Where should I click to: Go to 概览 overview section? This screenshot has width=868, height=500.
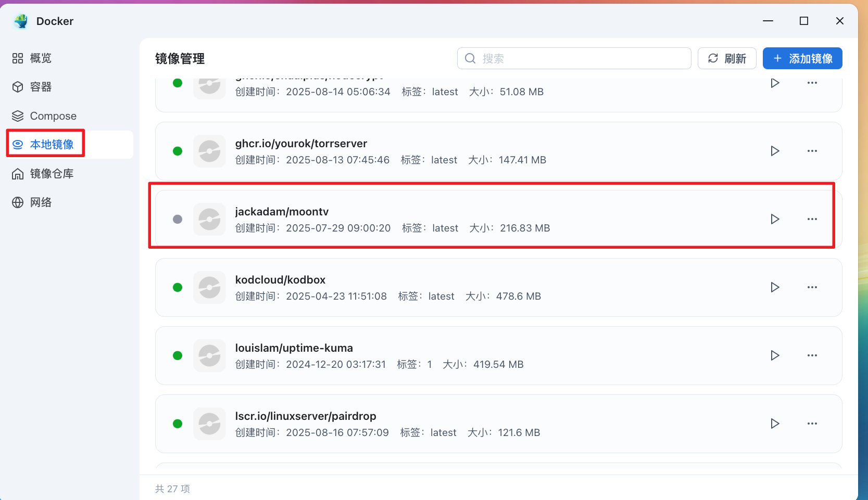click(x=41, y=58)
